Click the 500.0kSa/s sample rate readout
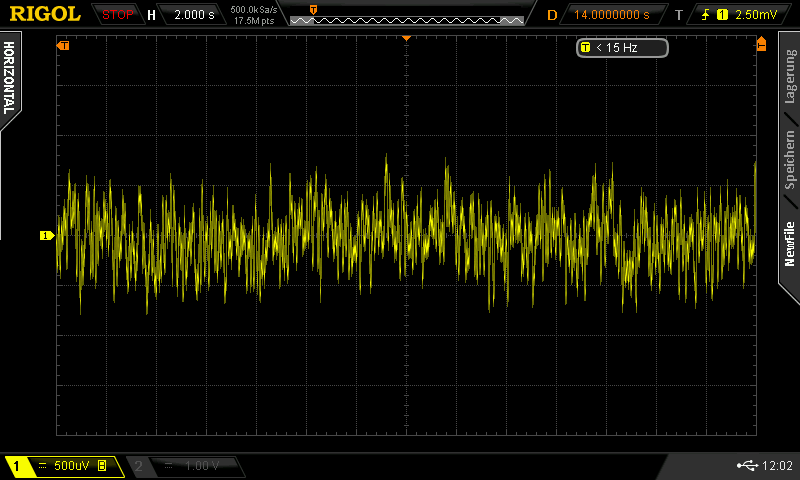Viewport: 800px width, 480px height. pos(254,9)
